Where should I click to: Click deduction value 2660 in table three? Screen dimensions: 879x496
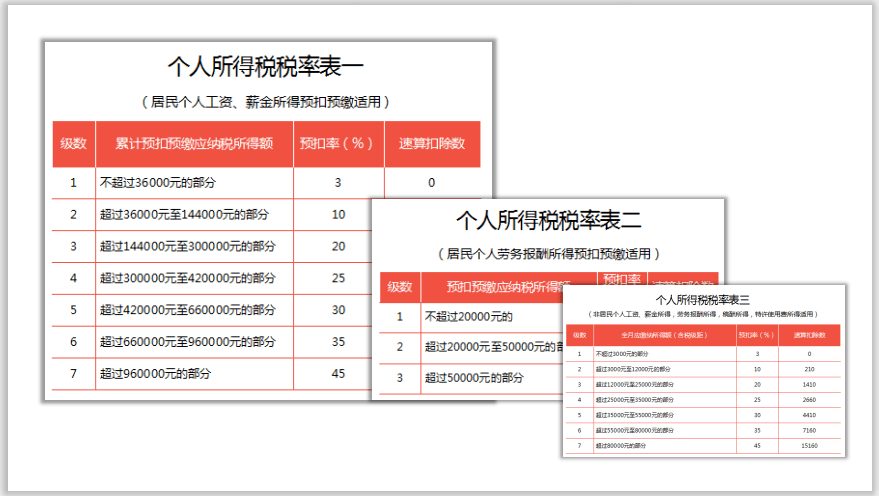click(809, 400)
